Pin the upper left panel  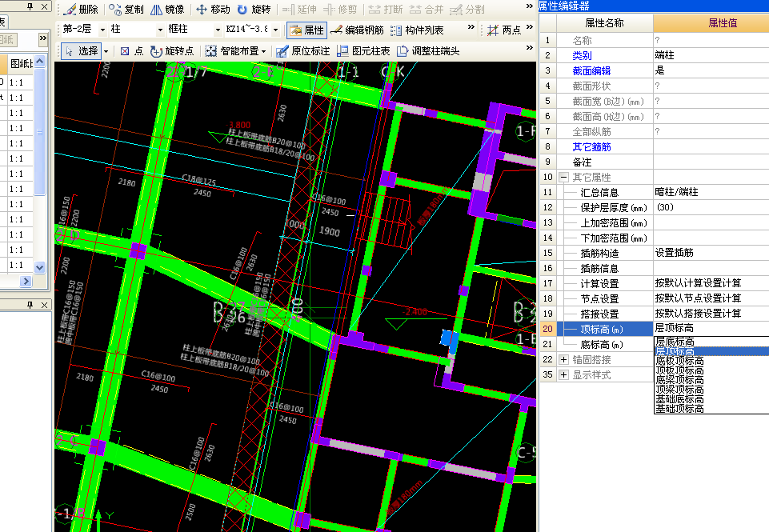point(30,6)
